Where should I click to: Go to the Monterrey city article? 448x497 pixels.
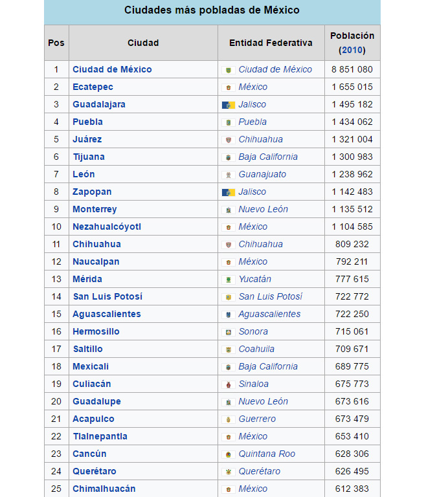(95, 210)
